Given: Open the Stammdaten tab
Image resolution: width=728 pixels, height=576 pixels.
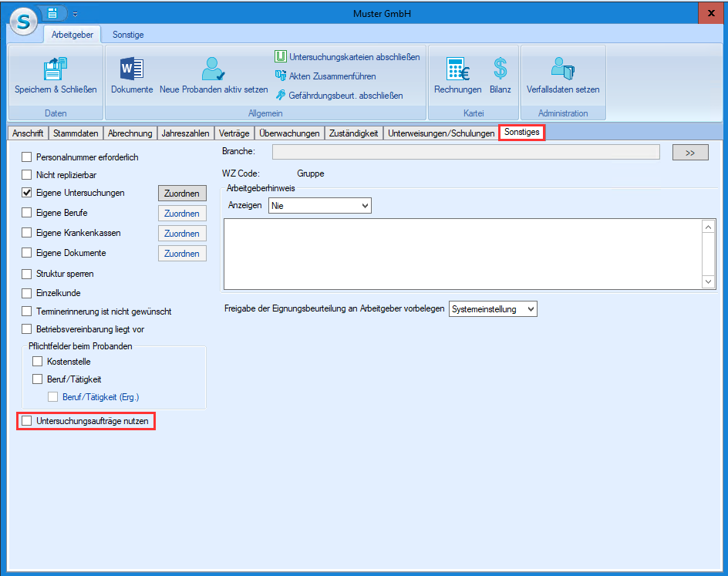Looking at the screenshot, I should [76, 133].
